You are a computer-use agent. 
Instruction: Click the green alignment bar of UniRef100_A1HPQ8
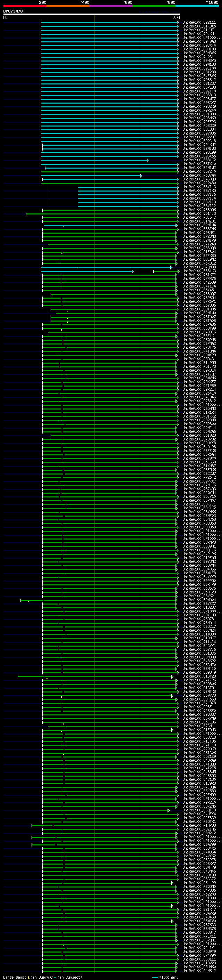click(104, 826)
